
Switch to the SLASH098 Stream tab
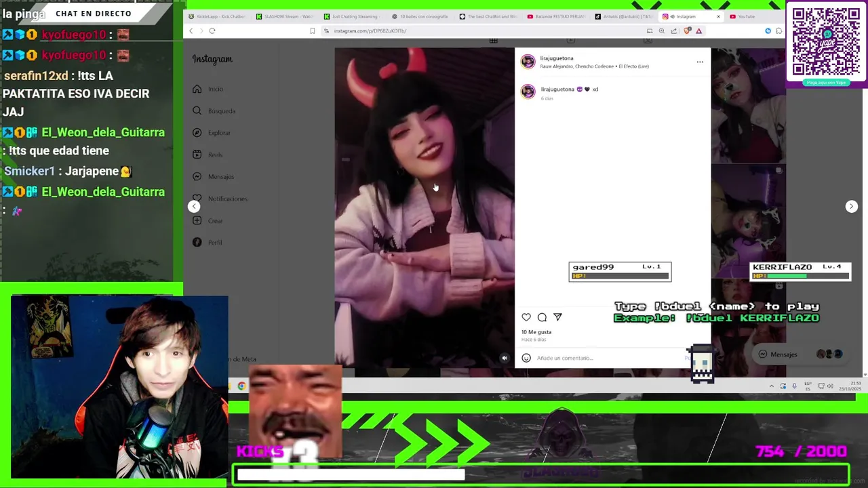click(x=285, y=16)
